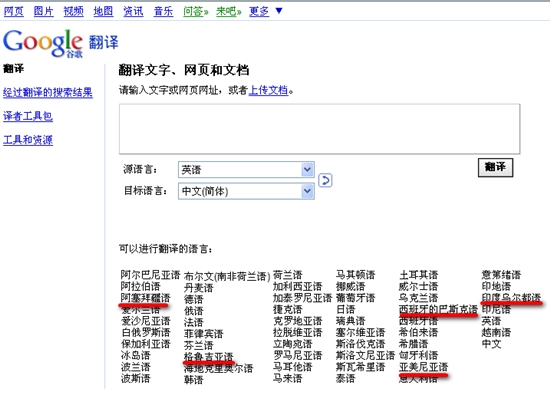Go to the 地图 top navigation link
This screenshot has height=398, width=550.
[103, 12]
